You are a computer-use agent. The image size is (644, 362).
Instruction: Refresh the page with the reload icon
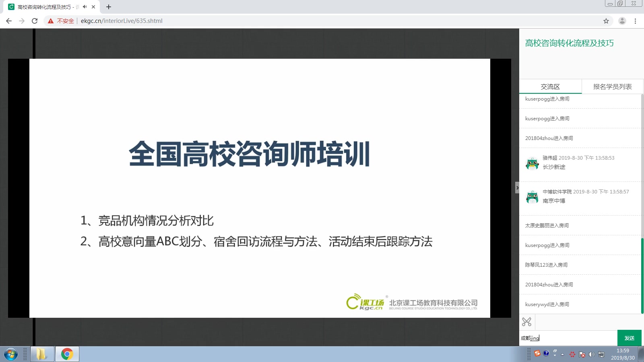pos(35,21)
